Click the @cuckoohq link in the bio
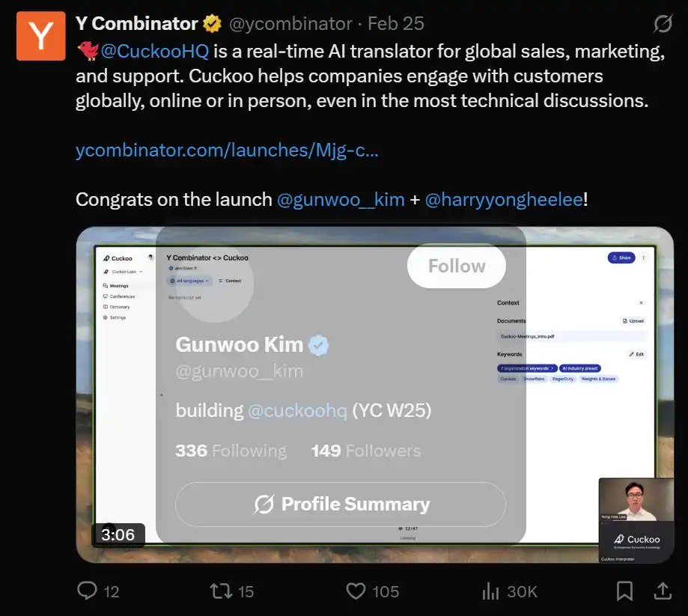This screenshot has width=688, height=616. point(297,411)
